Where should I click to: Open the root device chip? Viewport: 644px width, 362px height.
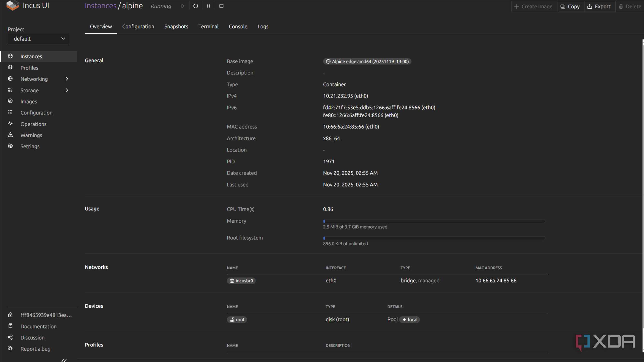click(237, 320)
